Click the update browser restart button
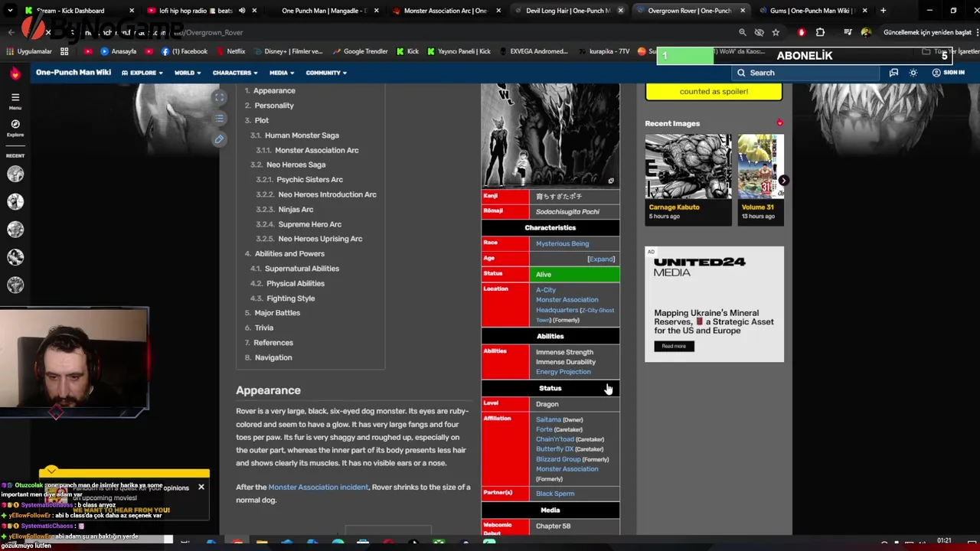Image resolution: width=980 pixels, height=551 pixels. [x=927, y=32]
